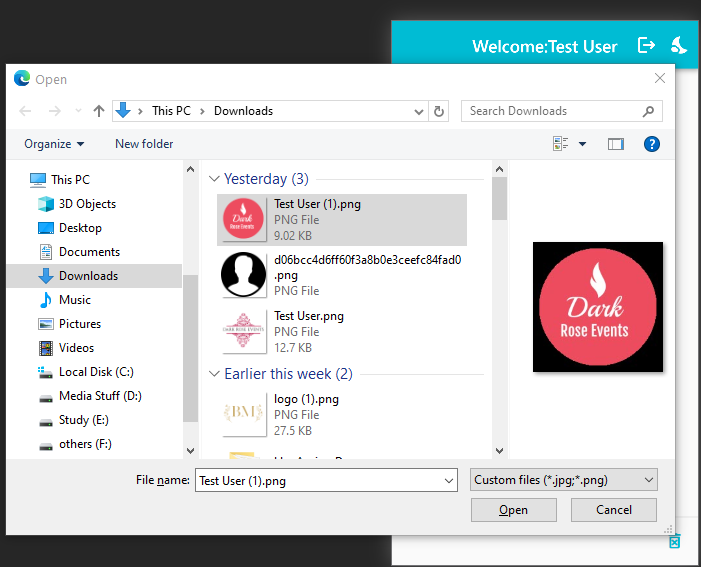Viewport: 701px width, 567px height.
Task: Click the Forward navigation arrow
Action: 55,111
